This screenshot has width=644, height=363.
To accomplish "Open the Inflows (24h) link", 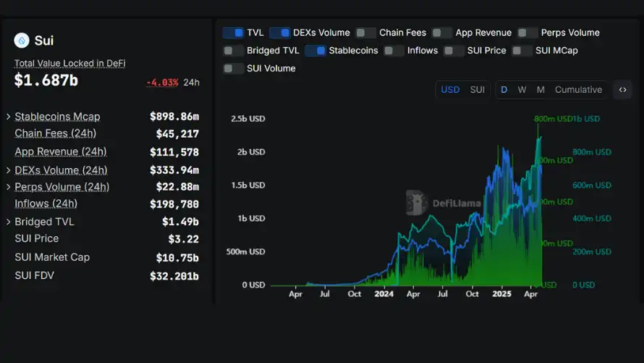I will (46, 204).
